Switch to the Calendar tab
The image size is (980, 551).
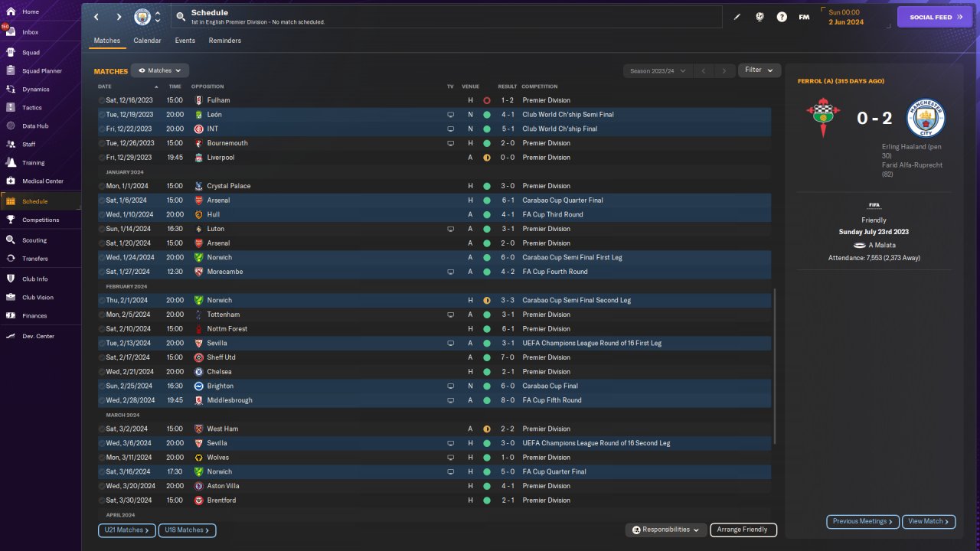tap(147, 41)
